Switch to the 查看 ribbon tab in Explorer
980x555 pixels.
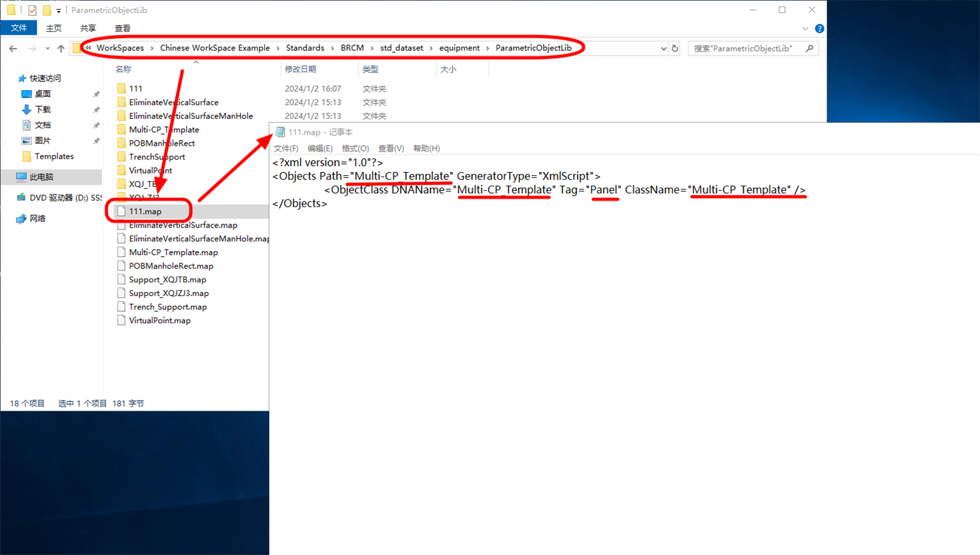(x=122, y=28)
